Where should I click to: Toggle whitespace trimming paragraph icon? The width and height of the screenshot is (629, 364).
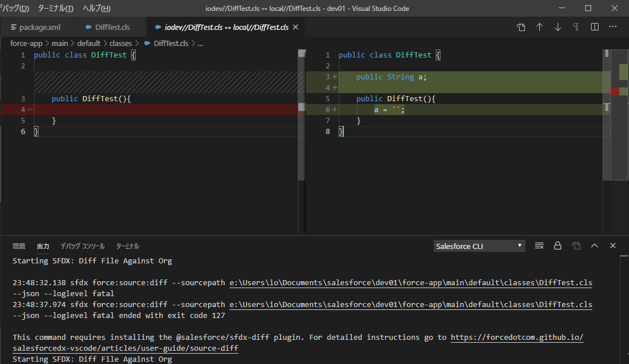pos(576,27)
